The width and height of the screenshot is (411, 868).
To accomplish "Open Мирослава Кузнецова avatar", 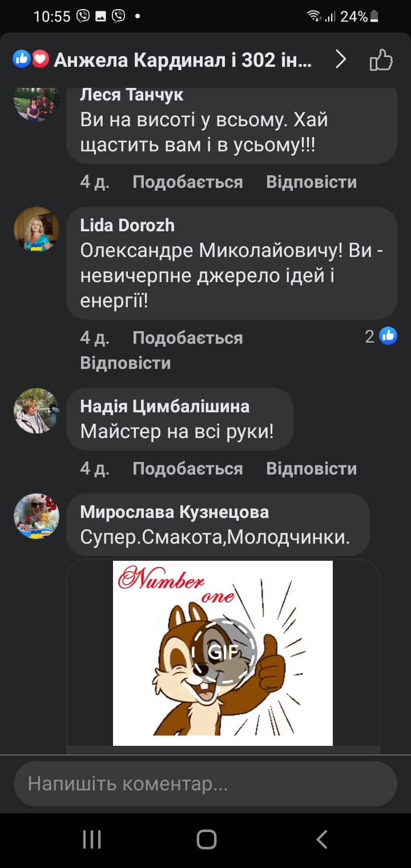I will coord(37,516).
